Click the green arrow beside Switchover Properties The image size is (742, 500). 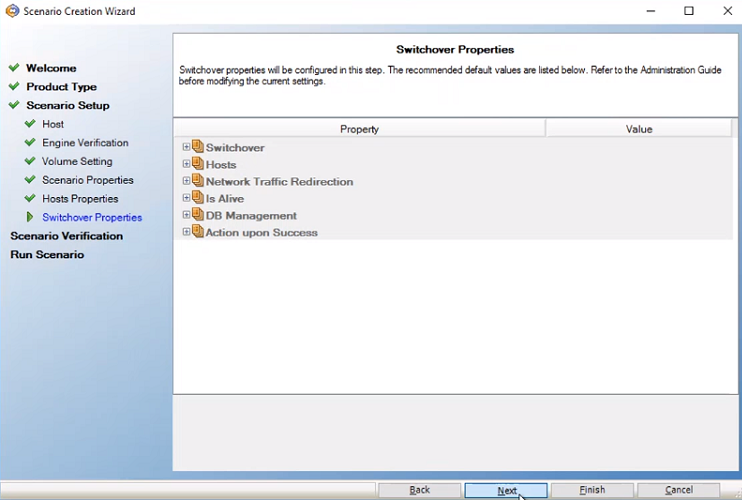tap(30, 217)
